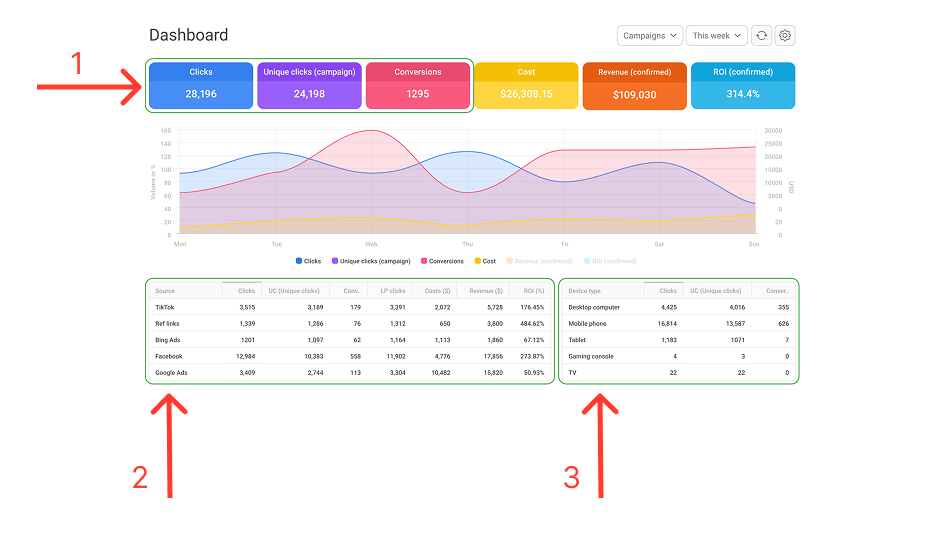Open the Campaigns dropdown
The width and height of the screenshot is (946, 534).
(650, 36)
